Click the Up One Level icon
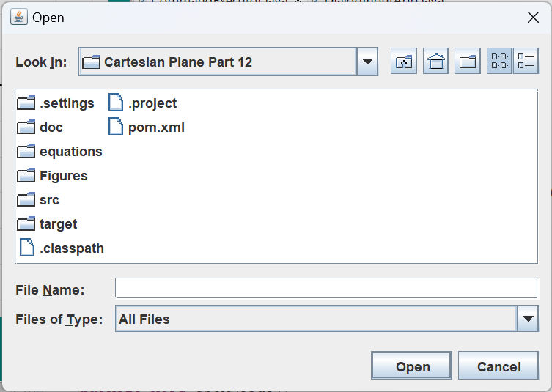This screenshot has width=552, height=392. coord(404,62)
